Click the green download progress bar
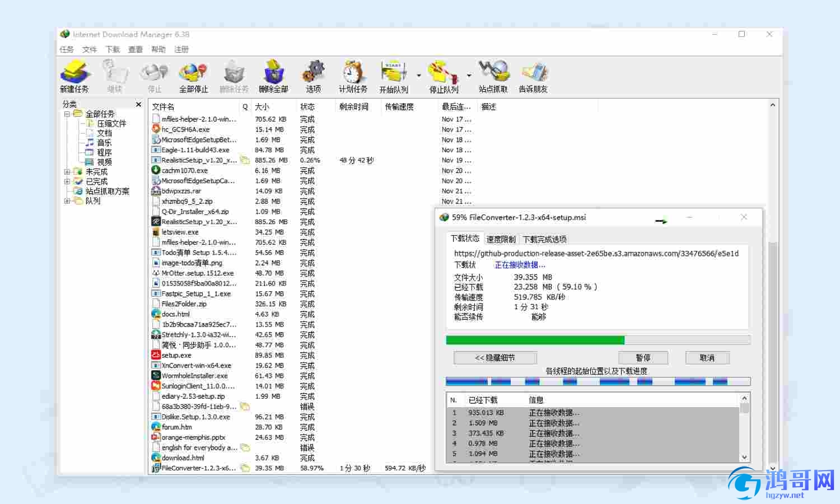Screen dimensions: 840x504 [x=598, y=340]
